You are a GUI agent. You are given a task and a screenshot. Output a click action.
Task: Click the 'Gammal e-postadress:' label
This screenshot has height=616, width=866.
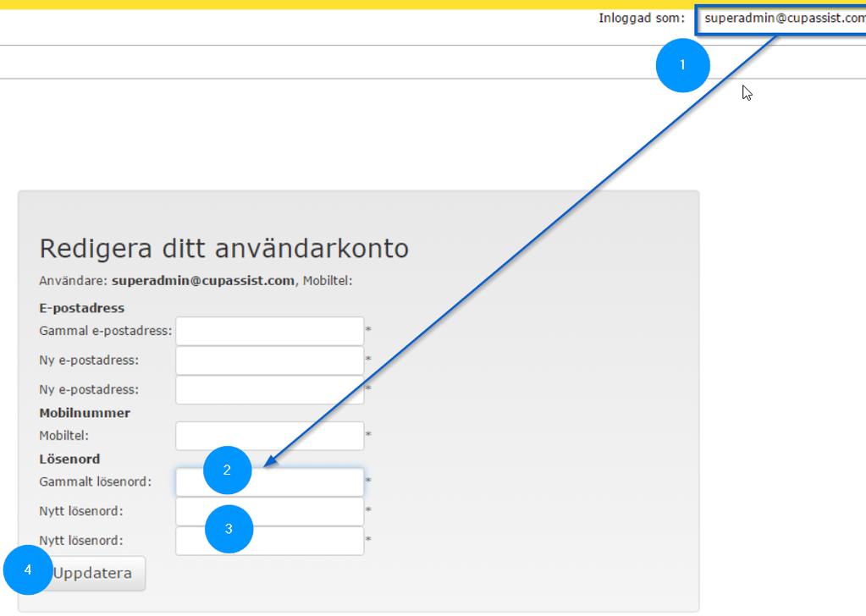[106, 331]
